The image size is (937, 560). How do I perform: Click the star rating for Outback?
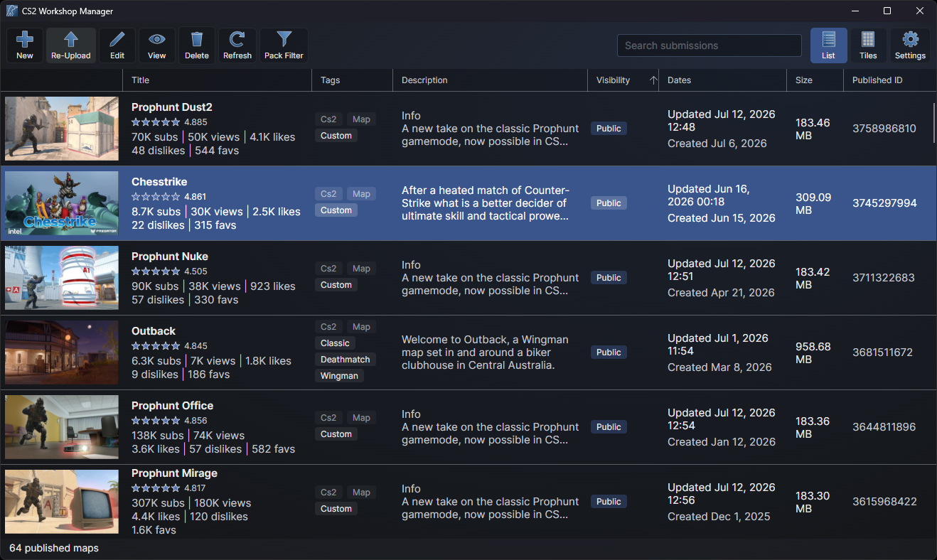pyautogui.click(x=156, y=346)
